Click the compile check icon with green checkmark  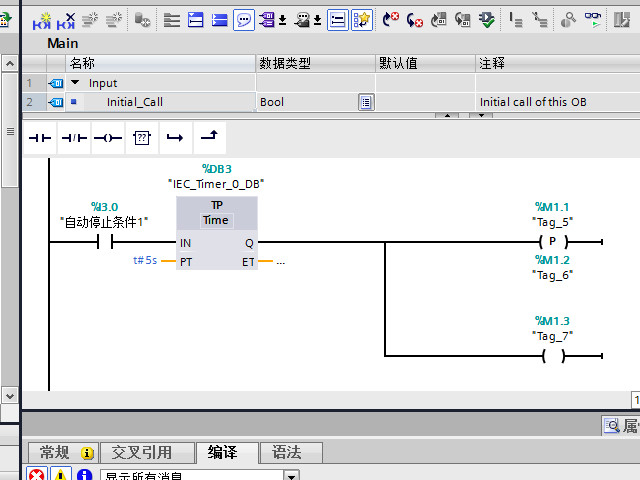[x=487, y=20]
